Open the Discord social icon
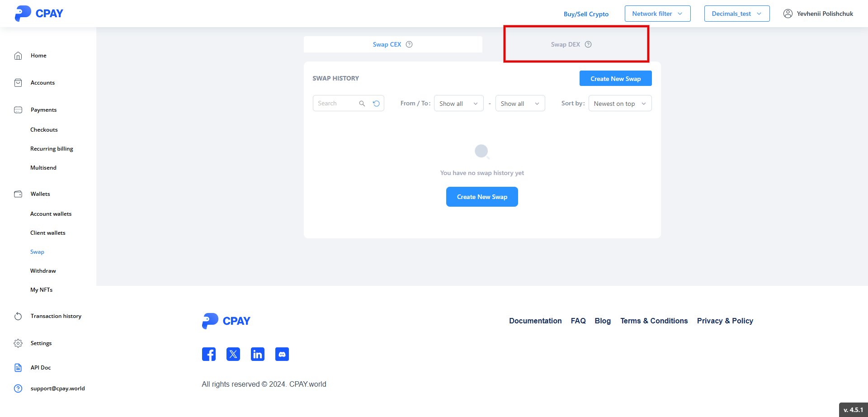This screenshot has width=868, height=417. [x=282, y=354]
